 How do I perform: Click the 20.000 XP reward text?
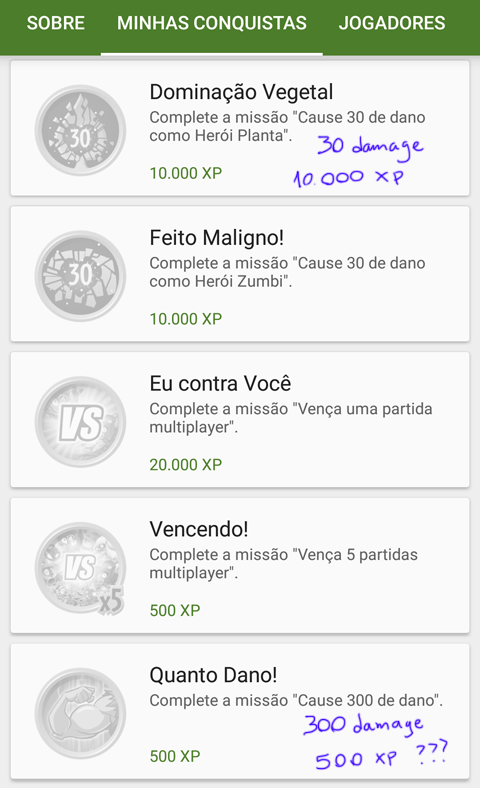point(185,464)
